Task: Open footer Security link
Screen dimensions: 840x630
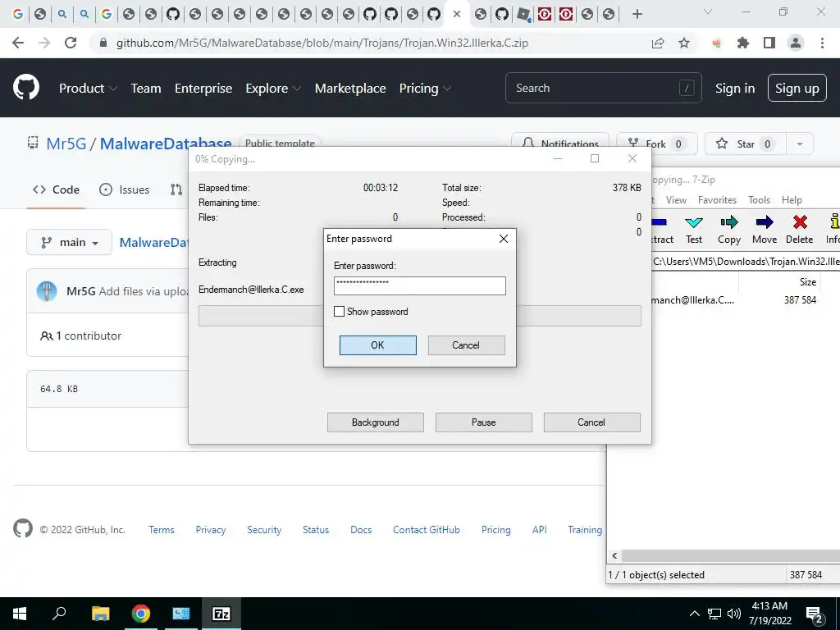Action: [x=264, y=530]
